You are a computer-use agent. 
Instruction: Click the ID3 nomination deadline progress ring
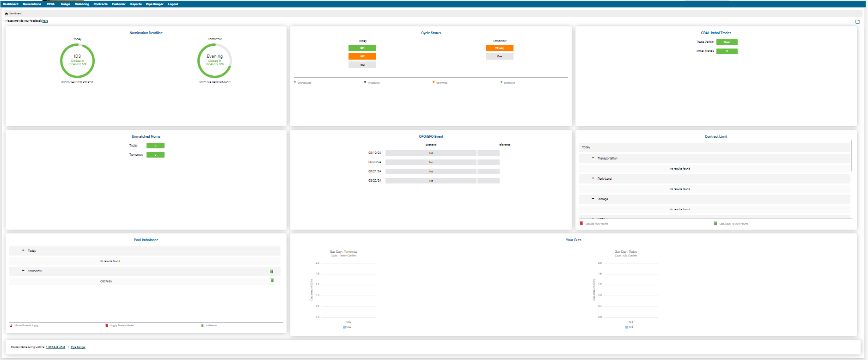click(77, 61)
